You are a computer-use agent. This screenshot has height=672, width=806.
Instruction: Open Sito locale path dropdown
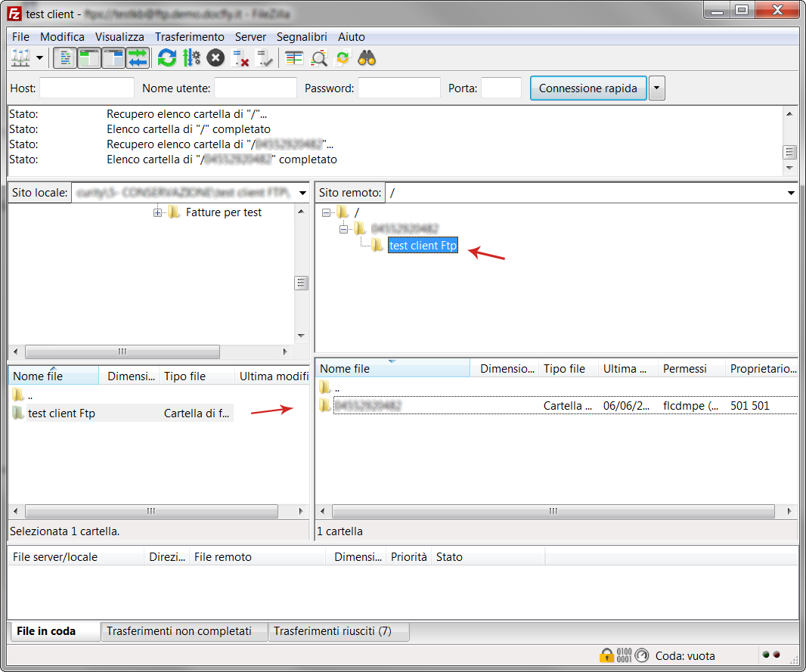302,193
